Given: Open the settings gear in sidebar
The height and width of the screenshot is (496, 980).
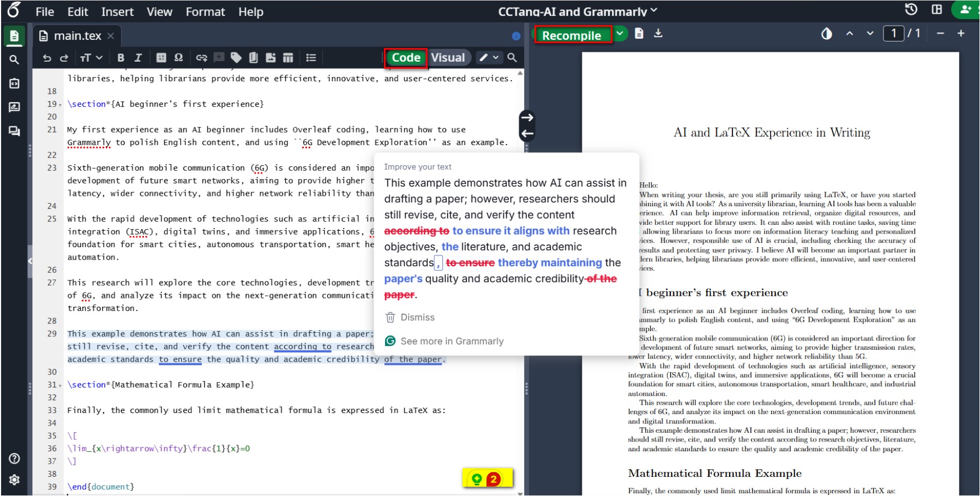Looking at the screenshot, I should point(15,480).
